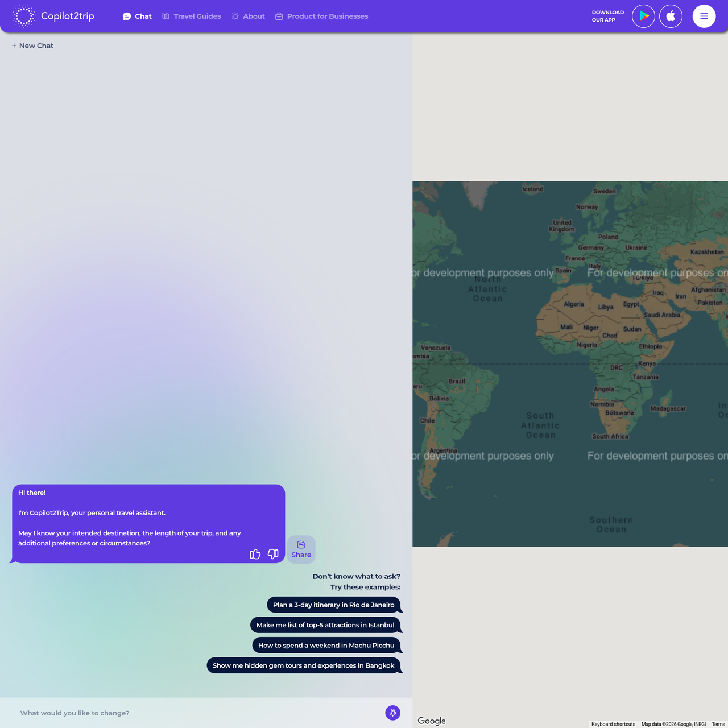Viewport: 728px width, 728px height.
Task: Click the Saudi Arabia map label
Action: click(662, 315)
